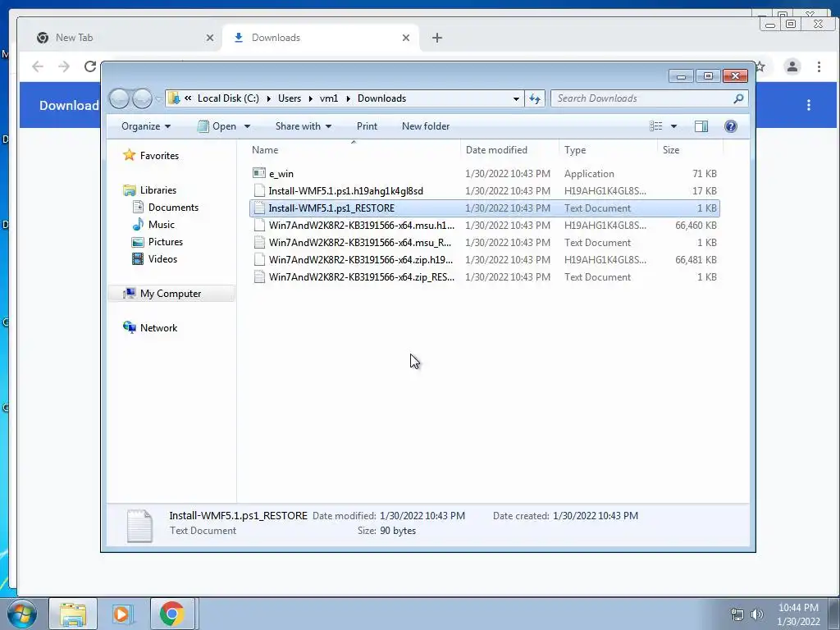The image size is (840, 630).
Task: Open the Organize dropdown menu
Action: (146, 126)
